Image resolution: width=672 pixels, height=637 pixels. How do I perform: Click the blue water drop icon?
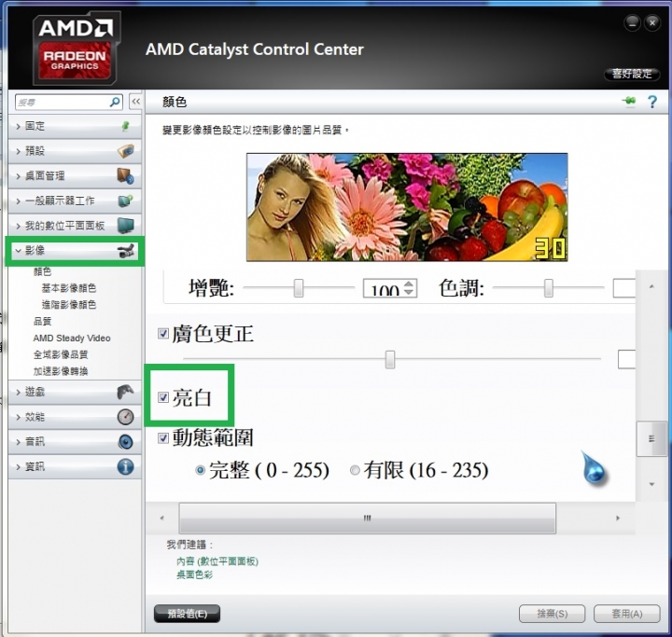[x=594, y=468]
